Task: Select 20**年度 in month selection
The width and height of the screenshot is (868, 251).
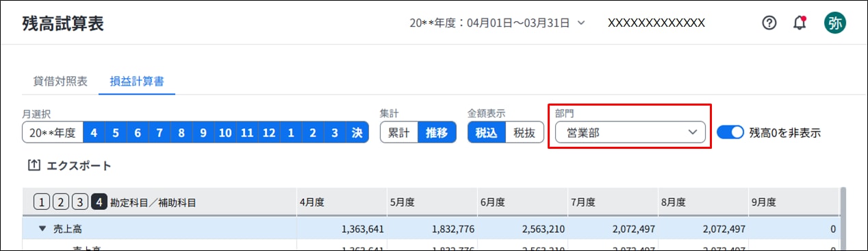Action: [x=53, y=132]
